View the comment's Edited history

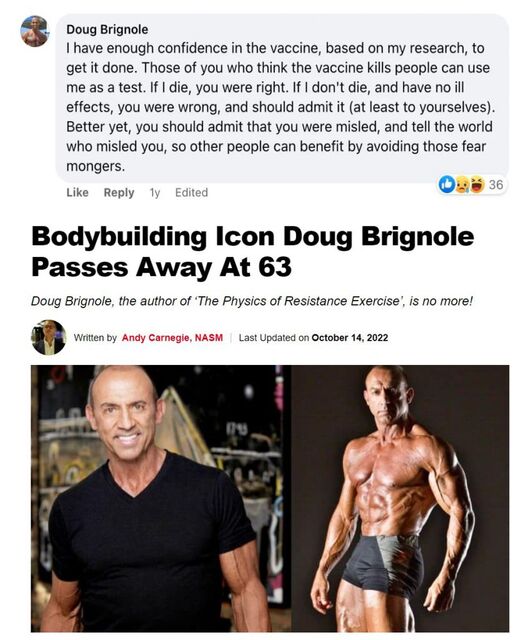tap(191, 192)
